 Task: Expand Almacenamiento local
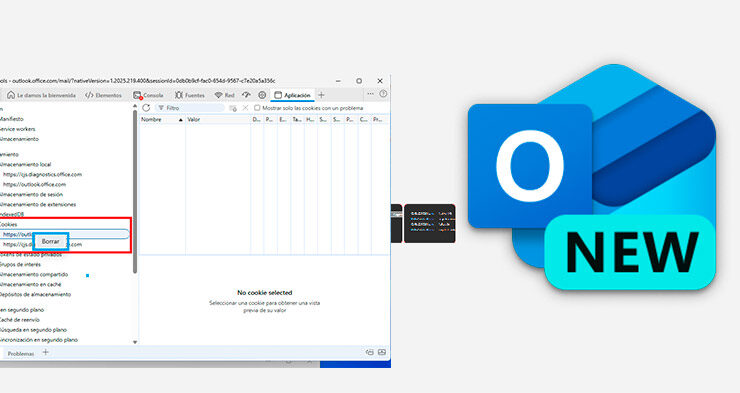tap(25, 164)
